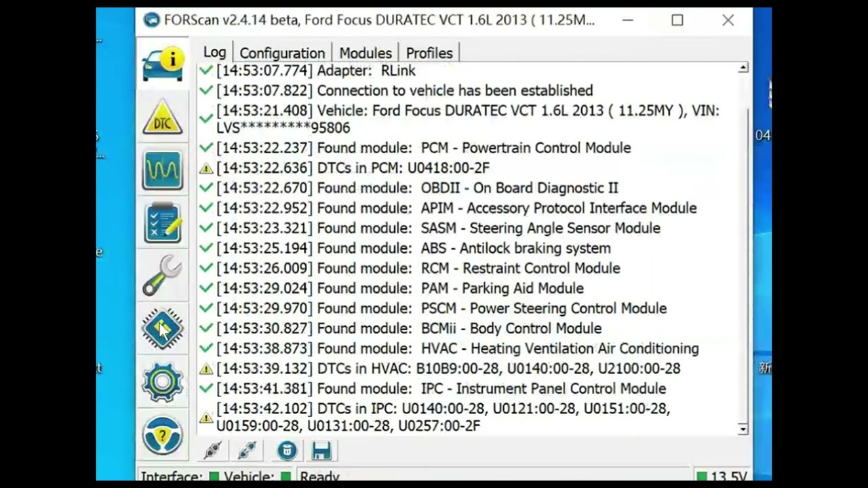
Task: Click the warning icon beside DTCs in HVAC
Action: (x=206, y=369)
